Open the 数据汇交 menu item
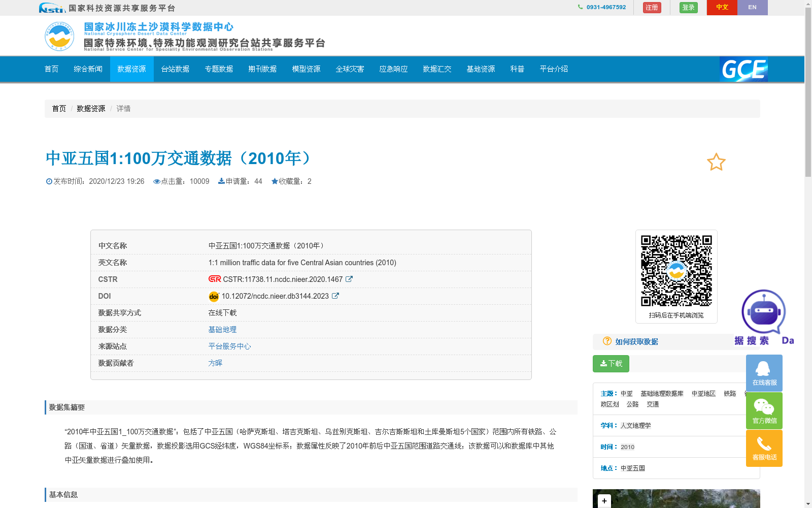This screenshot has height=508, width=812. coord(437,69)
